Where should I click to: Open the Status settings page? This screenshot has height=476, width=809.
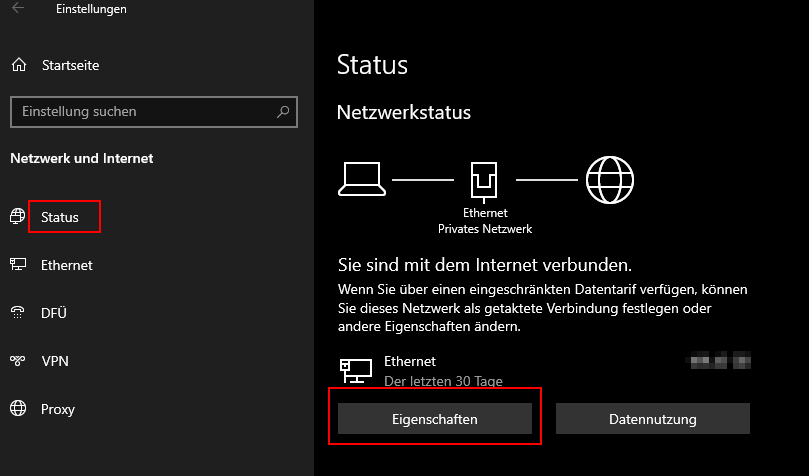(x=60, y=217)
